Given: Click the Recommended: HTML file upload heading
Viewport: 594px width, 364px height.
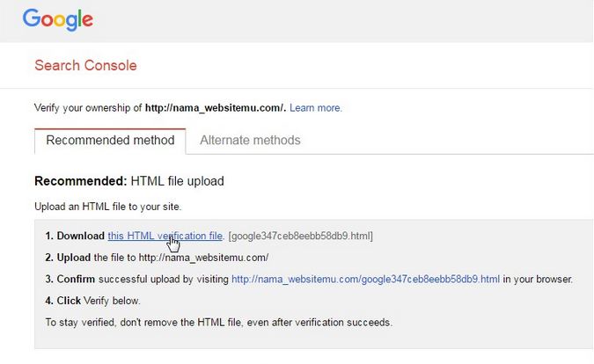Looking at the screenshot, I should point(129,181).
